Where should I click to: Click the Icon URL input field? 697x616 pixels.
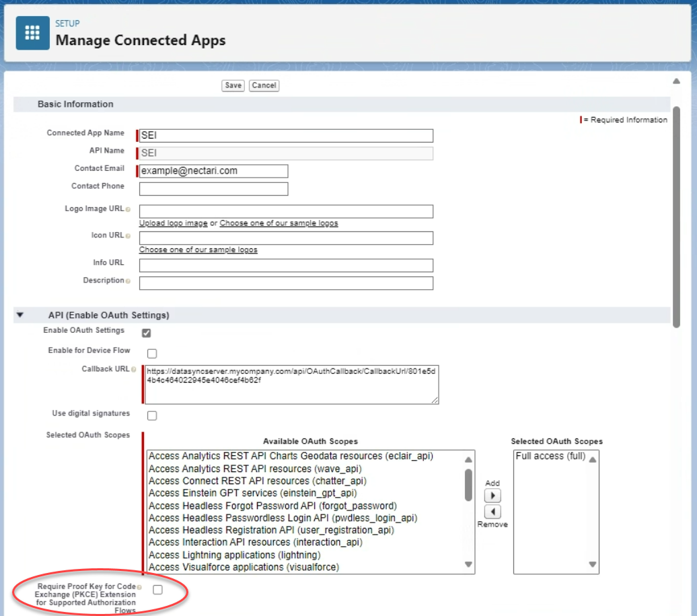[286, 238]
